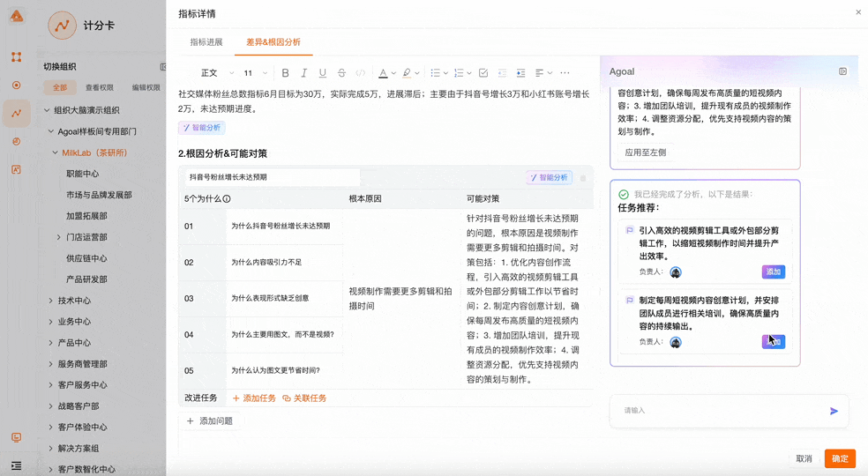The height and width of the screenshot is (476, 868).
Task: Apply italic formatting from the toolbar
Action: pyautogui.click(x=303, y=73)
